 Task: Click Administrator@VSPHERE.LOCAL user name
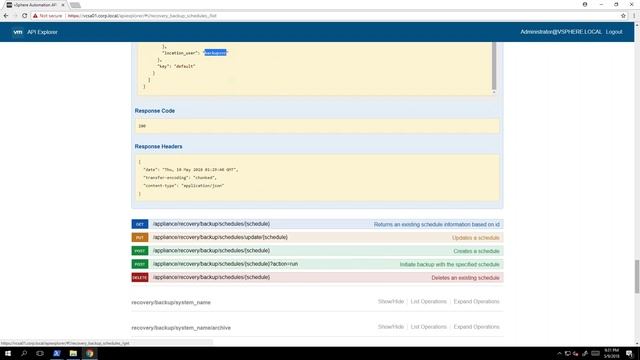561,32
